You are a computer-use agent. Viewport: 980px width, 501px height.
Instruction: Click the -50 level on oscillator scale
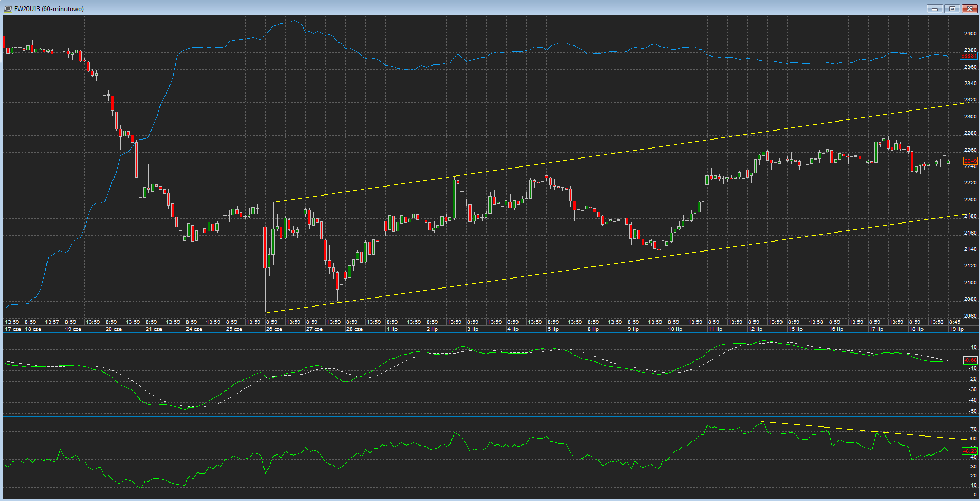point(973,411)
